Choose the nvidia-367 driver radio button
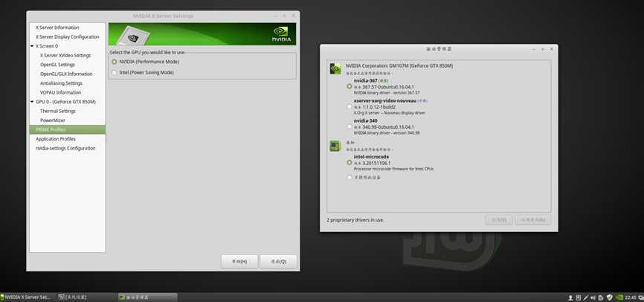 pos(350,86)
